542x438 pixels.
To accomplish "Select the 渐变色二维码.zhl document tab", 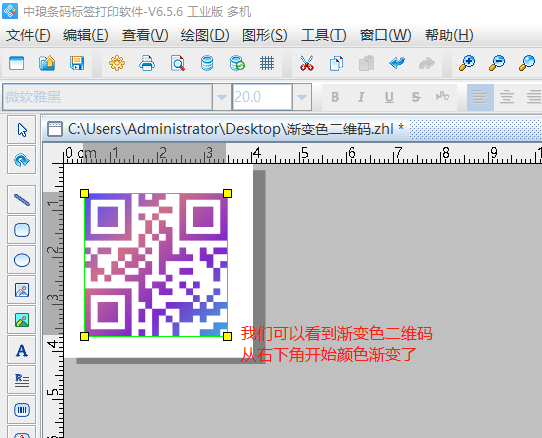I will point(226,129).
